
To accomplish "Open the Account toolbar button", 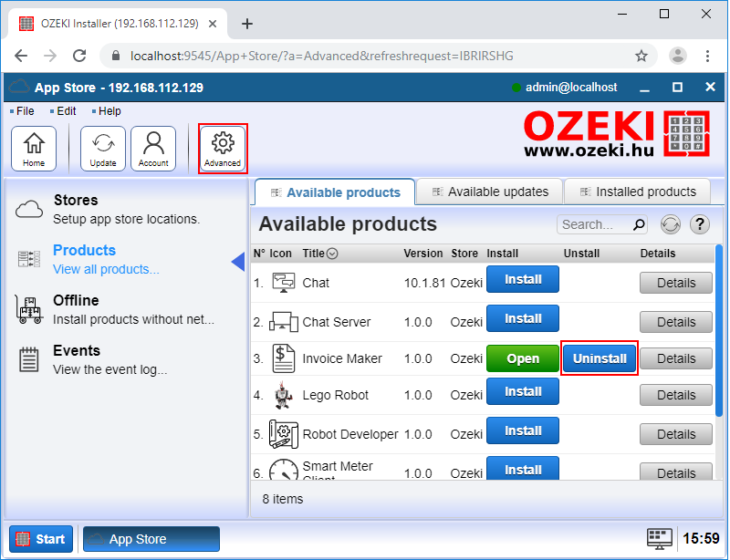I will (153, 149).
